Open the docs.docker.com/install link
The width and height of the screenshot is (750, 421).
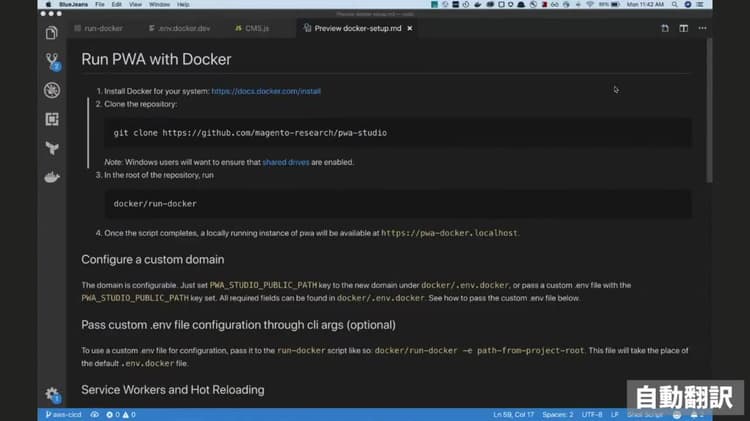[x=266, y=91]
